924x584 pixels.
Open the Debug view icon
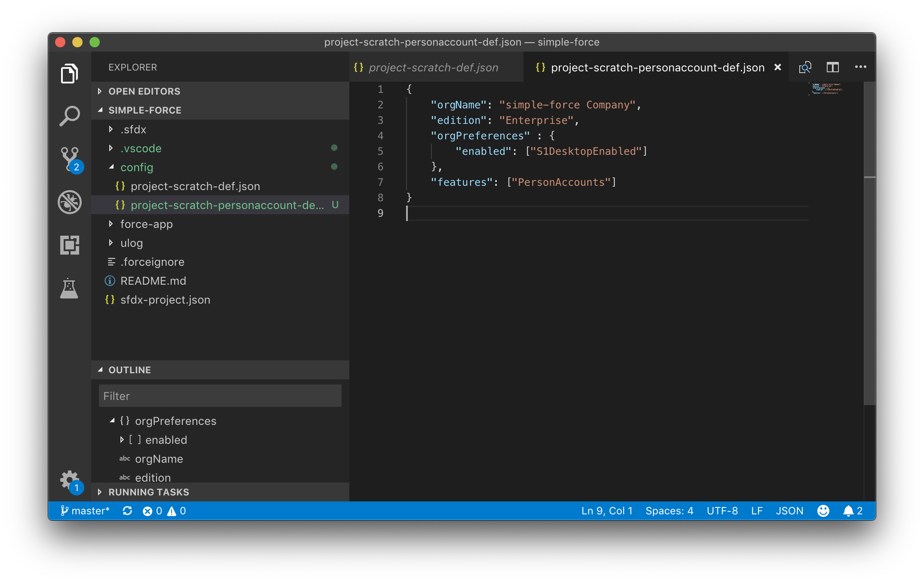(x=69, y=202)
